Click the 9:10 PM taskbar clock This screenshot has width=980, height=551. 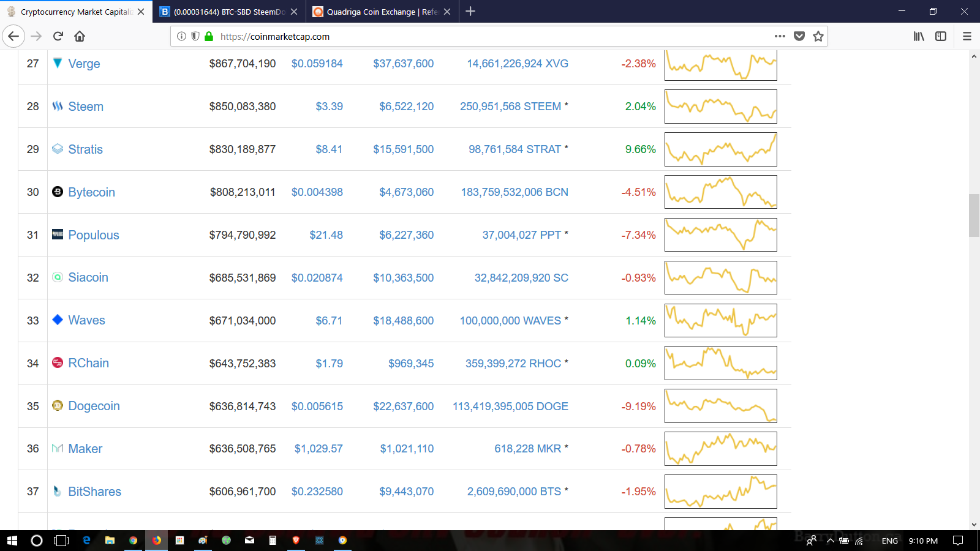[x=923, y=541]
